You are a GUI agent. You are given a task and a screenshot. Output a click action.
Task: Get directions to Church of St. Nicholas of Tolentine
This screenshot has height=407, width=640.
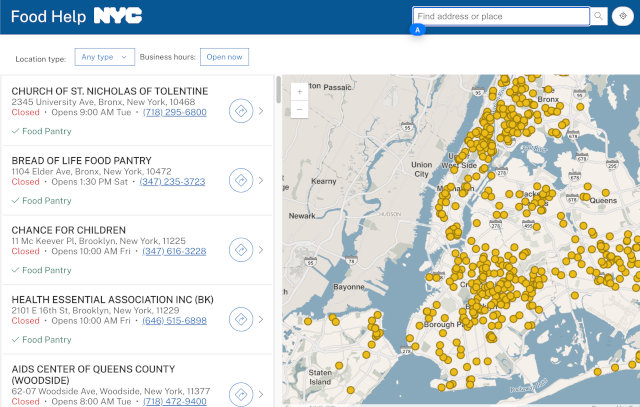[x=241, y=111]
